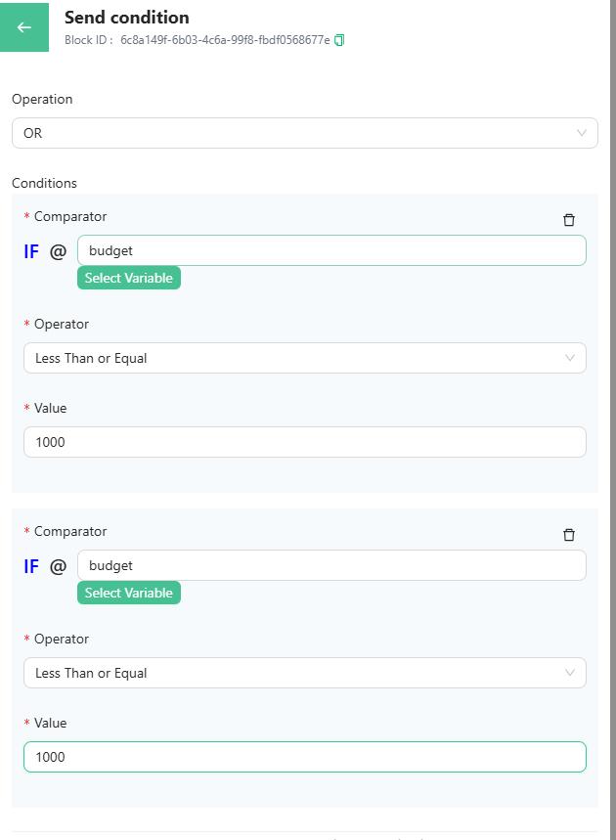Click the @ symbol in the second condition
The height and width of the screenshot is (840, 616).
[x=59, y=566]
